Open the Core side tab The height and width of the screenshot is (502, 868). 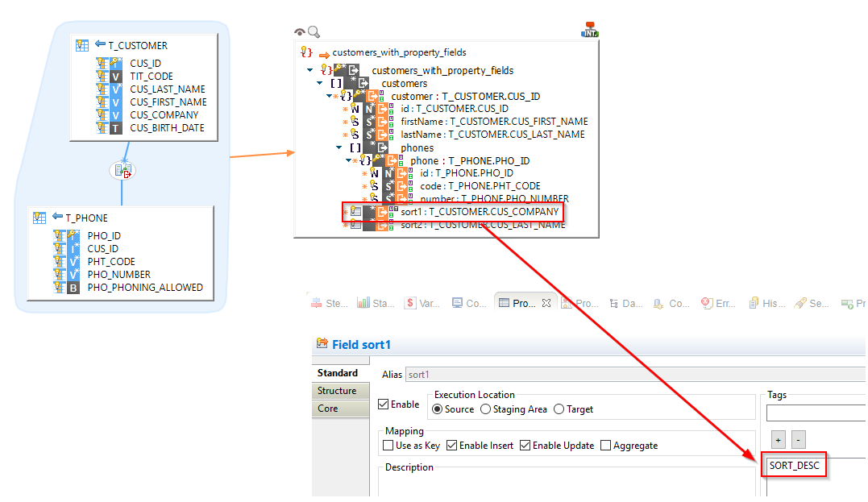[x=328, y=409]
